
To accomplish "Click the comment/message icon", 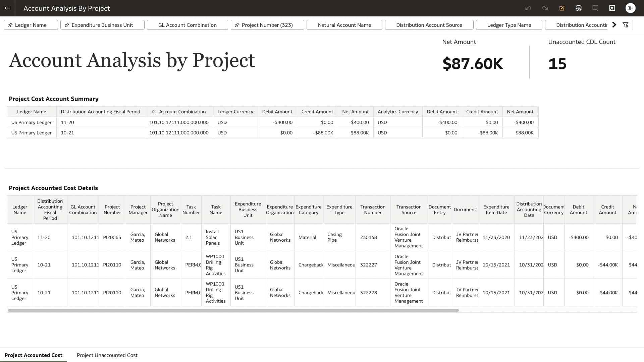I will coord(596,8).
